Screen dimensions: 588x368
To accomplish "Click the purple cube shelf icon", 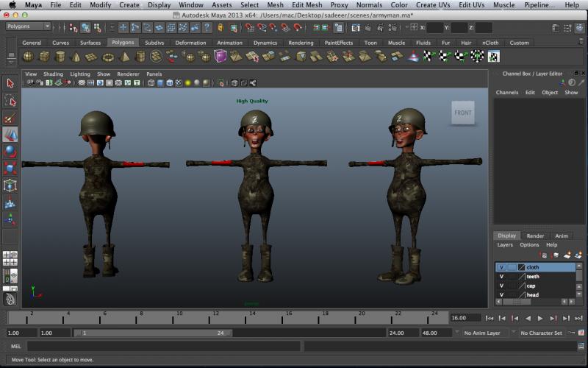I will [220, 57].
